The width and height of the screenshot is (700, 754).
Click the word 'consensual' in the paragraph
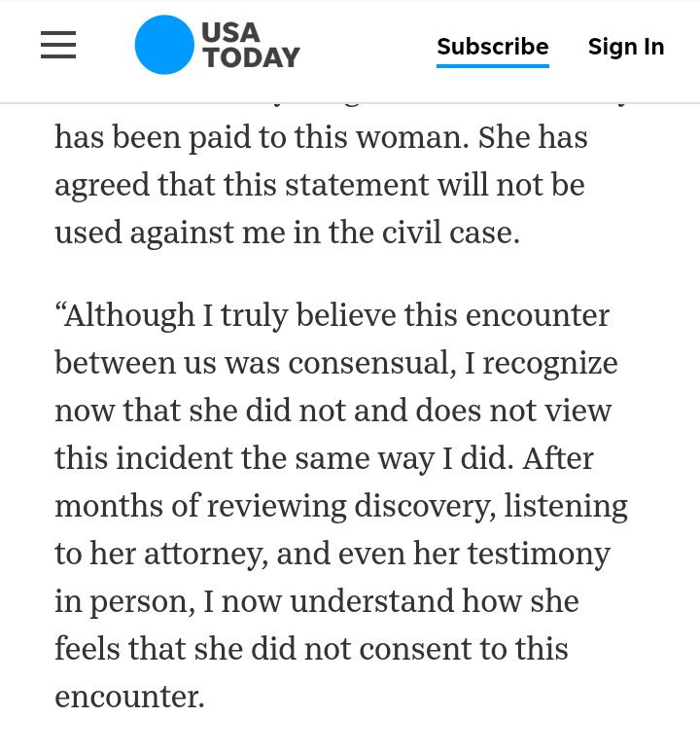pyautogui.click(x=371, y=363)
